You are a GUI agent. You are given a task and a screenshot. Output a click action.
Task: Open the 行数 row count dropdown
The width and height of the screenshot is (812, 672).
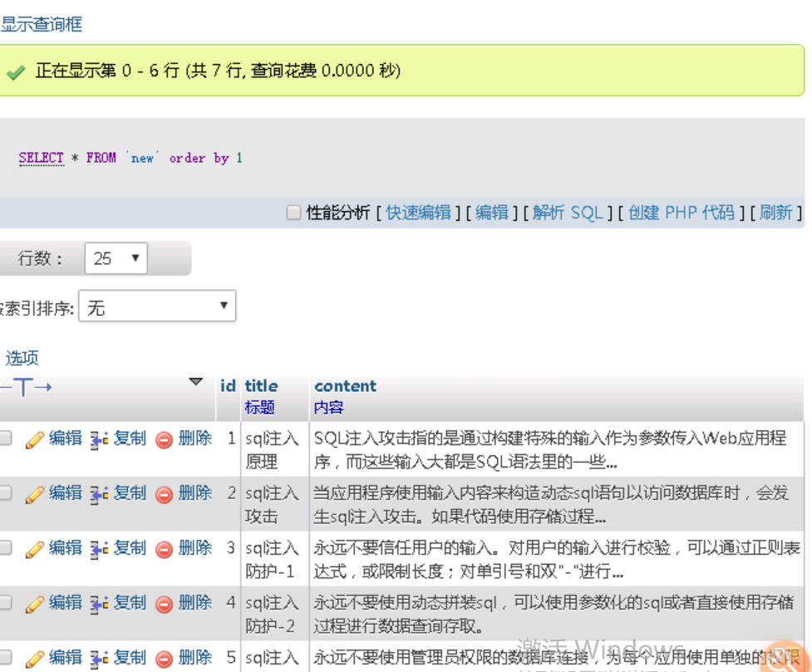[x=116, y=258]
